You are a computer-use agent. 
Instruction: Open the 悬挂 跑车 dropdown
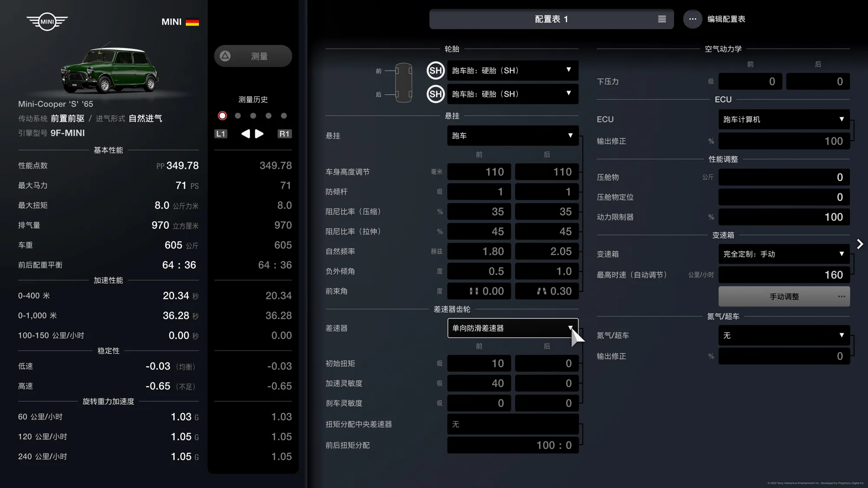coord(513,136)
